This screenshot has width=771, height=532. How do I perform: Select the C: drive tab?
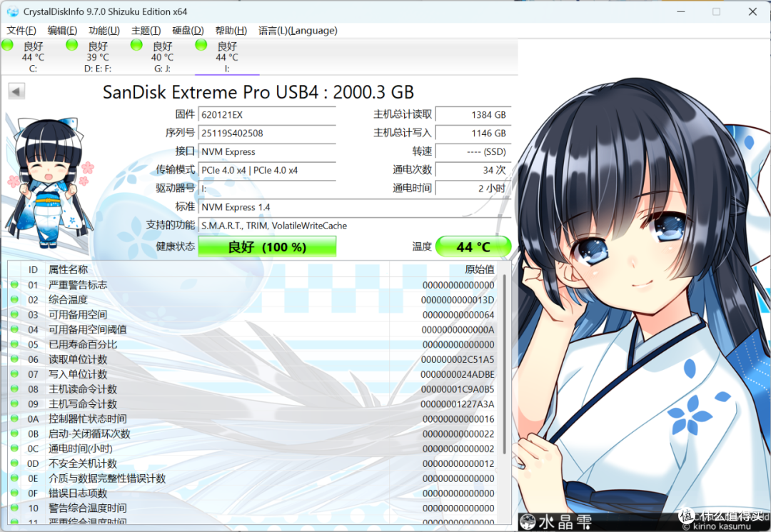(33, 57)
